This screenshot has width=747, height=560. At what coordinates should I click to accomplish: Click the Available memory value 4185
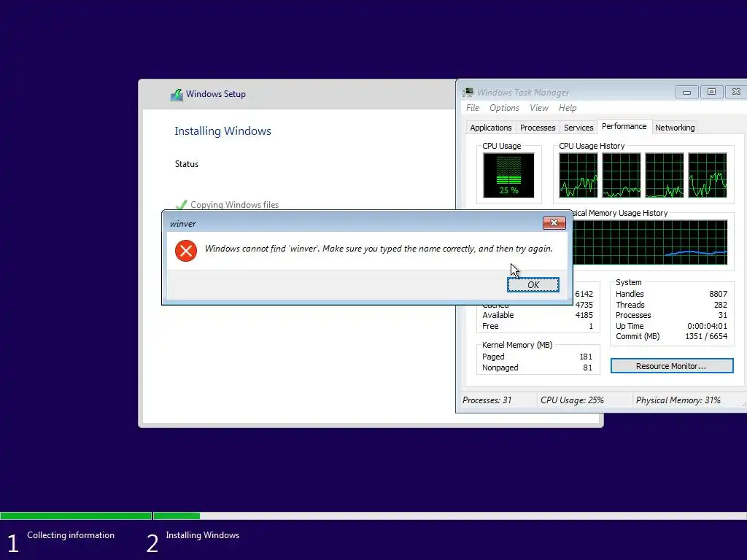click(584, 315)
